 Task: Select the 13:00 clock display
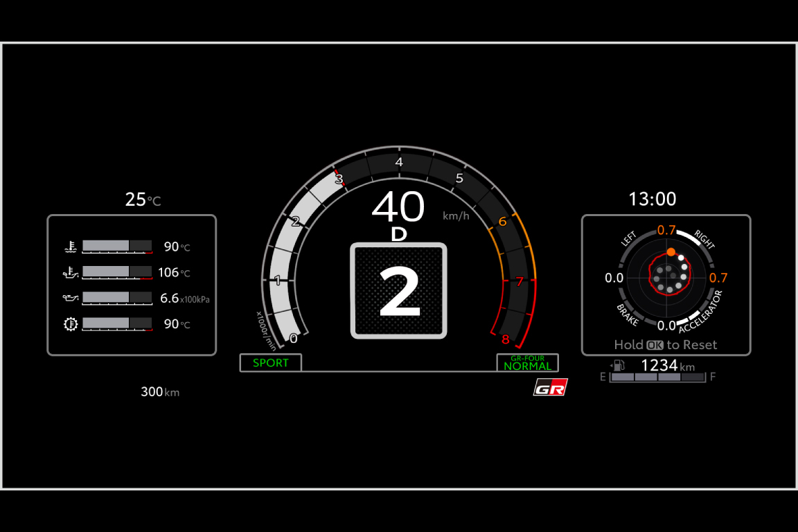[x=652, y=199]
